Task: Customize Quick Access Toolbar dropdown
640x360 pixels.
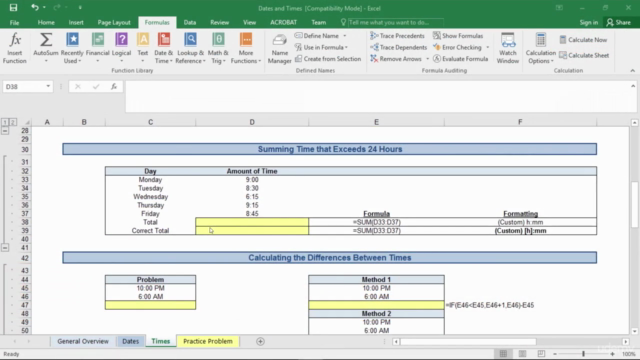Action: click(80, 8)
